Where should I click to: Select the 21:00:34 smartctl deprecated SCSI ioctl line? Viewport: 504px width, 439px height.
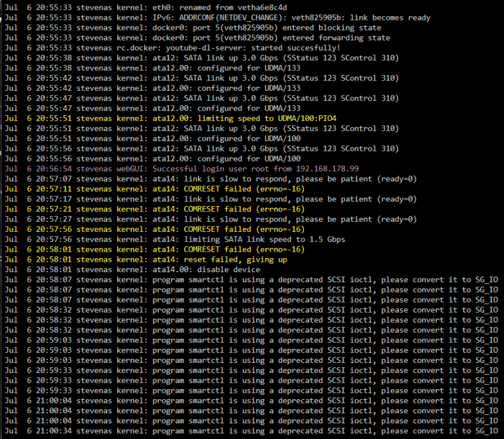pyautogui.click(x=251, y=431)
